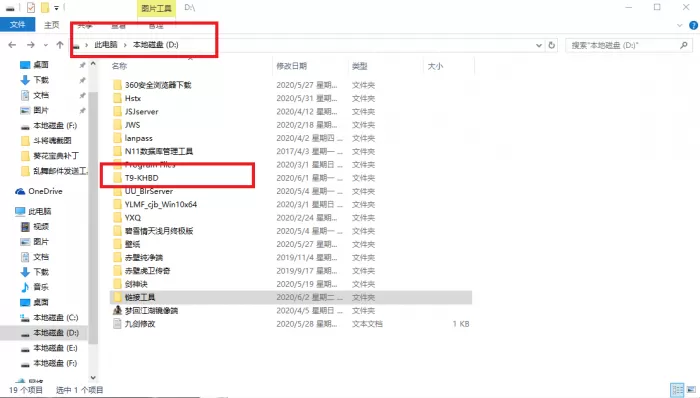Viewport: 700px width, 398px height.
Task: Expand the chevron after 此电脑 in address bar
Action: click(125, 45)
